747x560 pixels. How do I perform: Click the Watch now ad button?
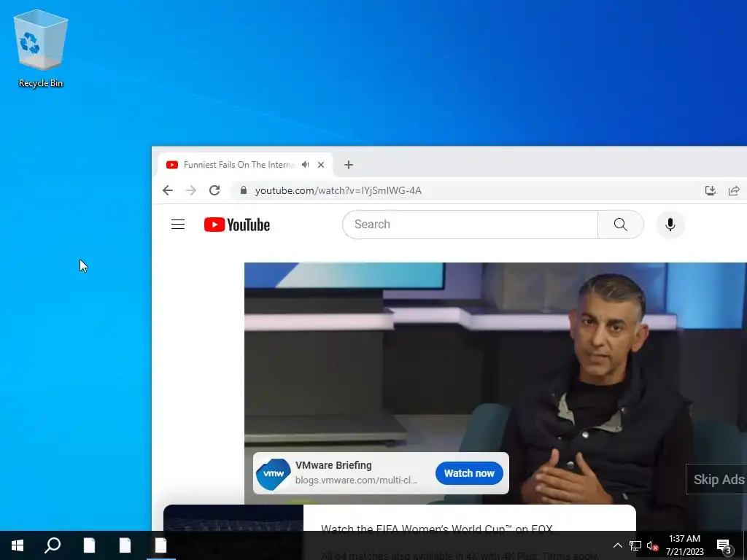(x=469, y=473)
